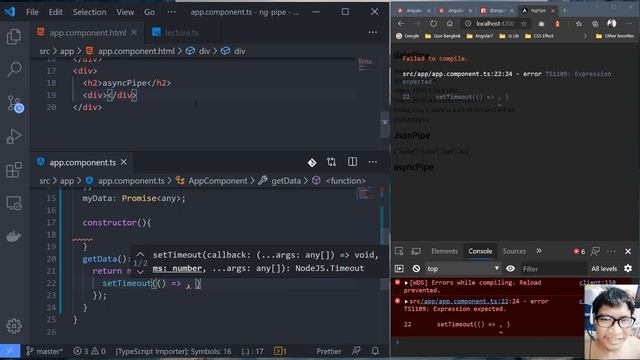Open the CSS Effect bookmarks folder
Viewport: 640px width, 360px height.
pyautogui.click(x=539, y=36)
